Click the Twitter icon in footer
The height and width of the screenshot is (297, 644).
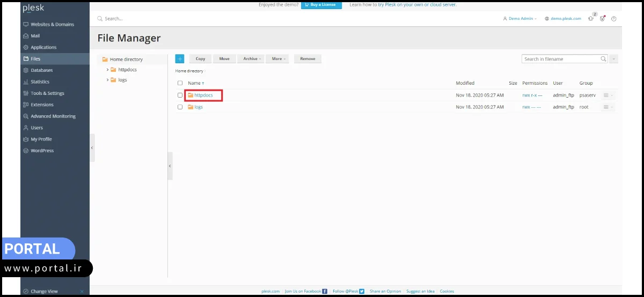click(x=362, y=291)
